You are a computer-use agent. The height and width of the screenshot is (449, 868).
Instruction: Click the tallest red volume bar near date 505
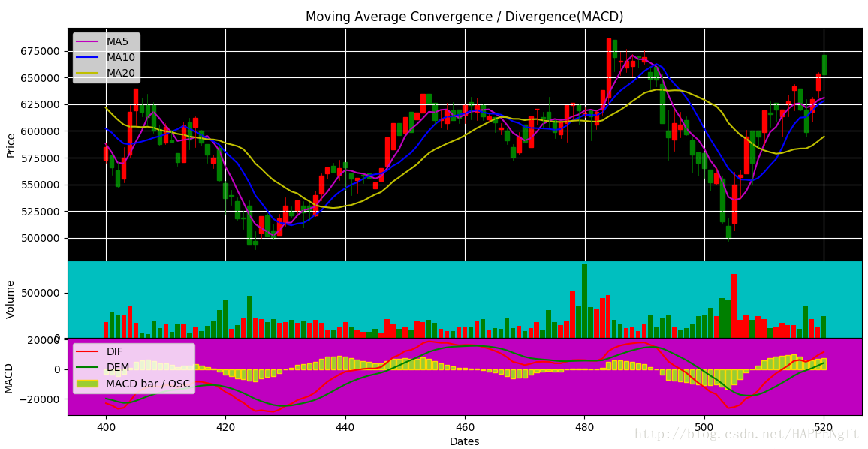pos(734,306)
